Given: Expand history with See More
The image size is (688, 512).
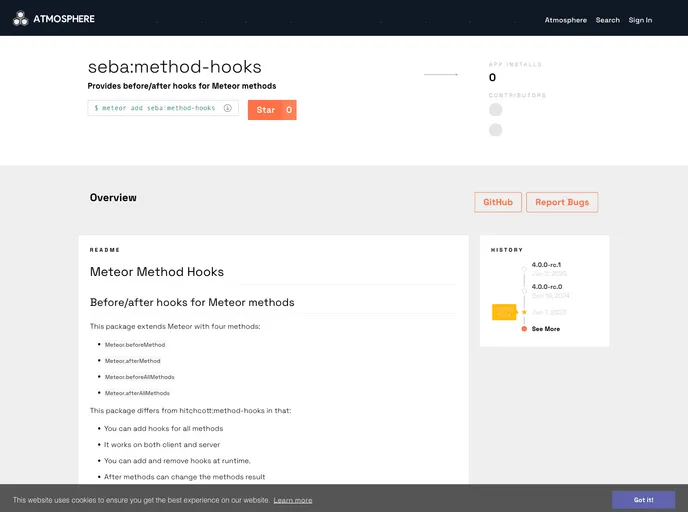Looking at the screenshot, I should tap(545, 329).
